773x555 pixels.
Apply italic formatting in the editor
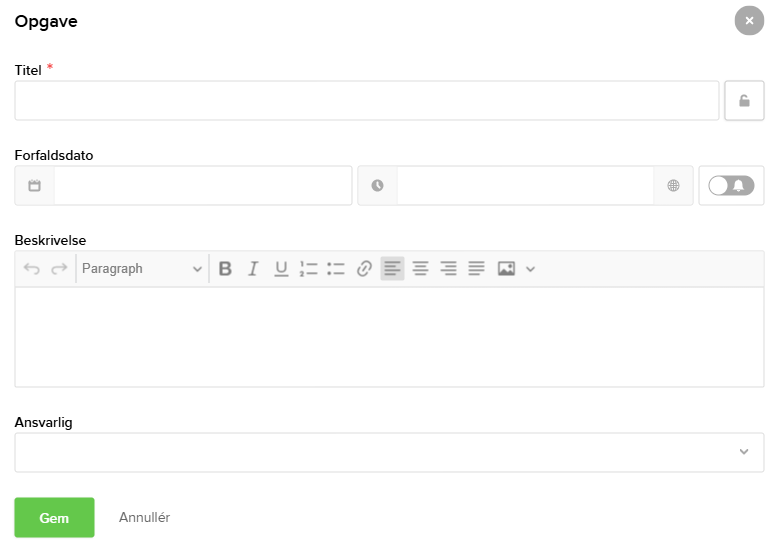tap(253, 268)
